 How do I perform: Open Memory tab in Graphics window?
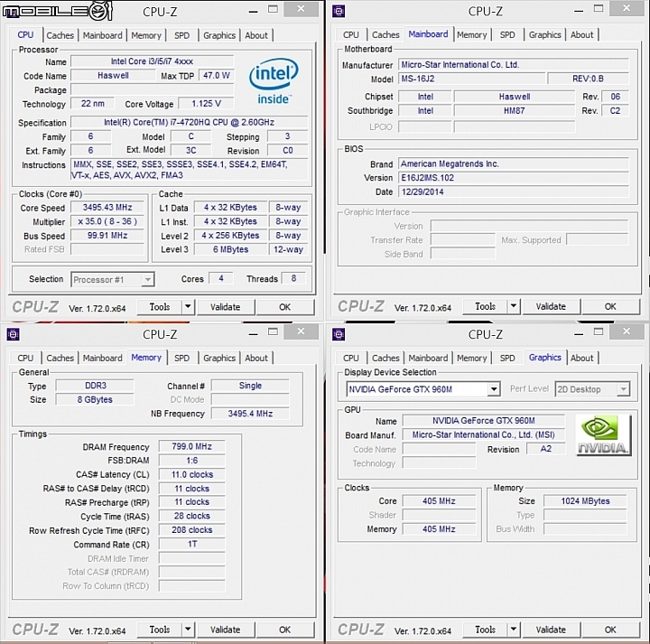[x=472, y=358]
